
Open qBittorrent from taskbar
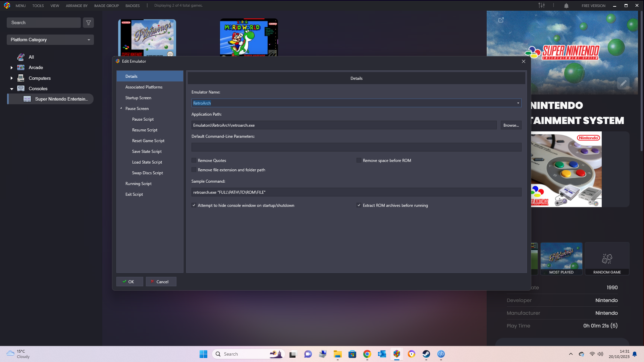(441, 354)
